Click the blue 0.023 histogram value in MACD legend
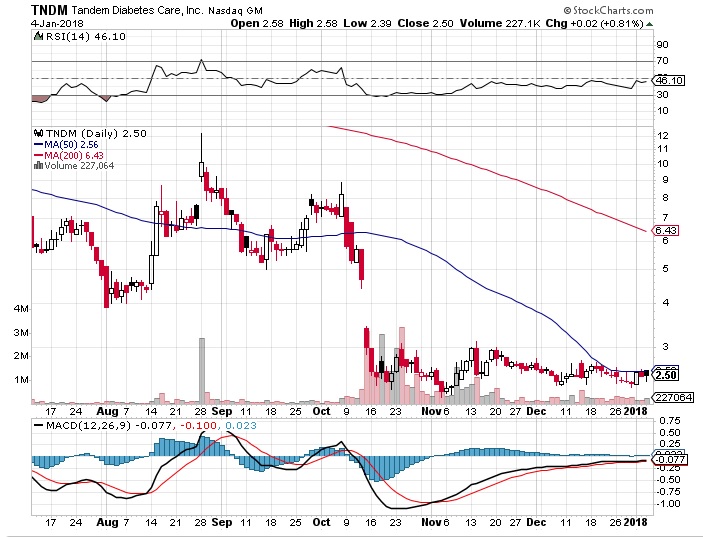 point(241,425)
